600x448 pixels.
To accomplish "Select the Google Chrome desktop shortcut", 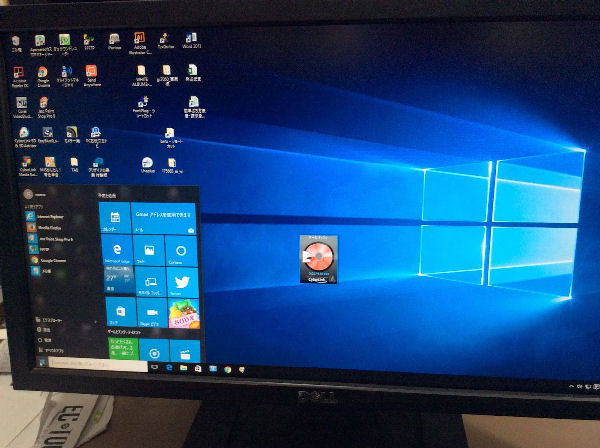I will [x=43, y=77].
